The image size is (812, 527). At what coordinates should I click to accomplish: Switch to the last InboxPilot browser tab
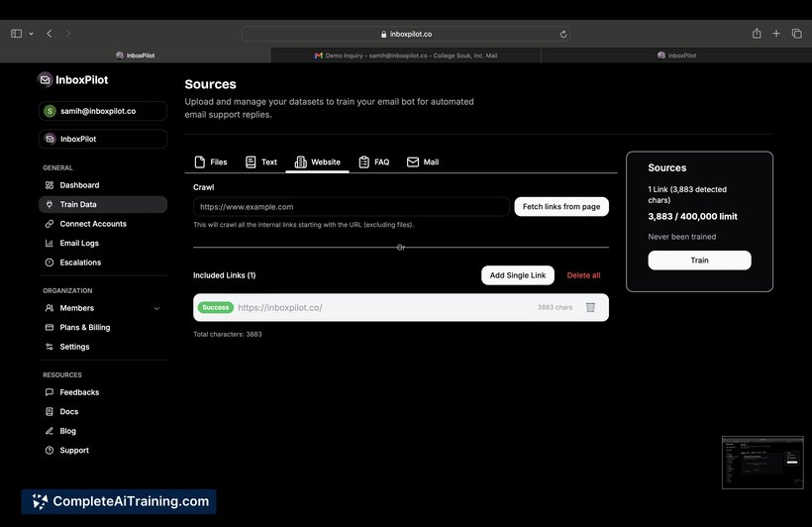click(x=676, y=55)
